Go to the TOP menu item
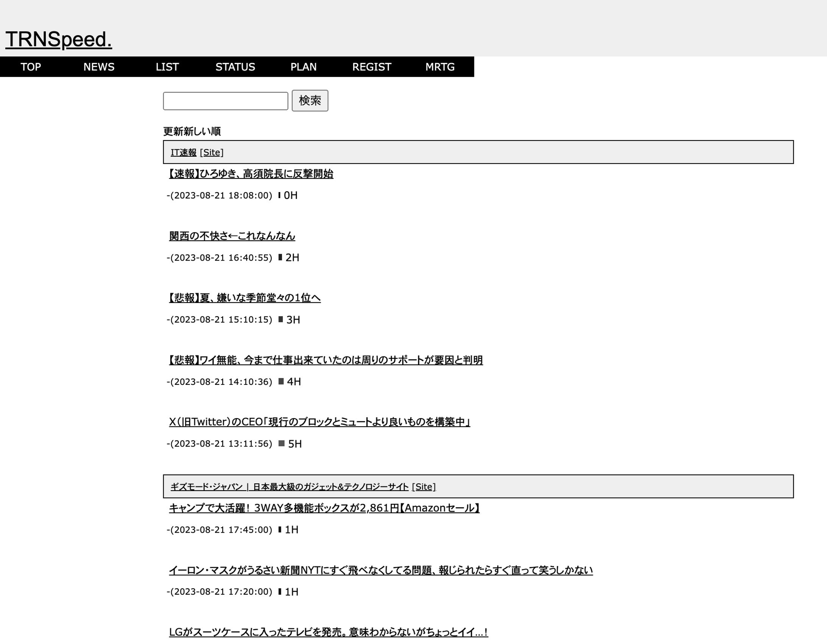Image resolution: width=827 pixels, height=644 pixels. coord(31,67)
